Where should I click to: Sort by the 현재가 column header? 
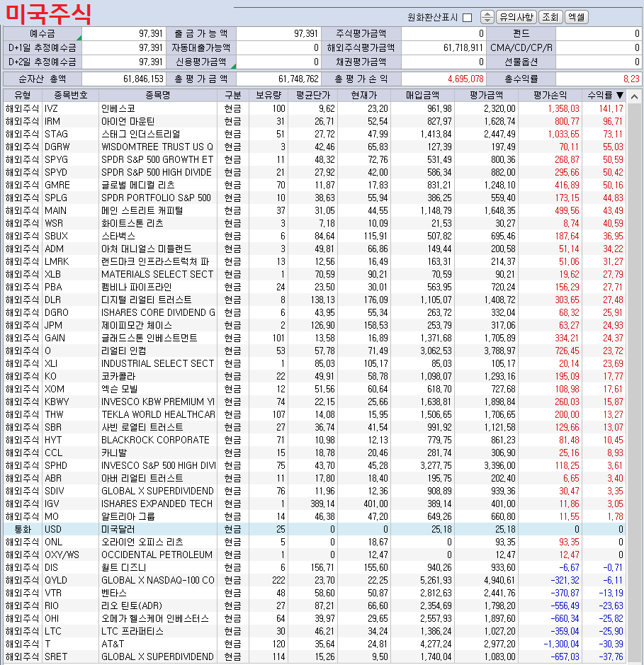pyautogui.click(x=364, y=95)
